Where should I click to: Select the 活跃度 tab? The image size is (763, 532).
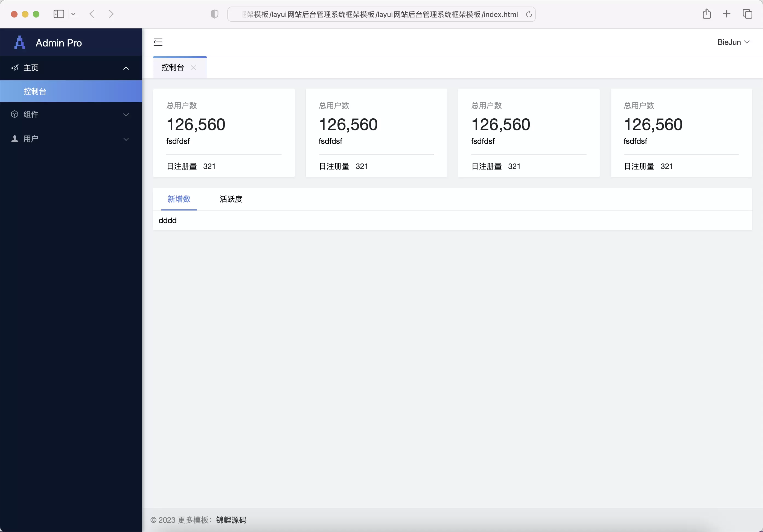click(x=230, y=199)
